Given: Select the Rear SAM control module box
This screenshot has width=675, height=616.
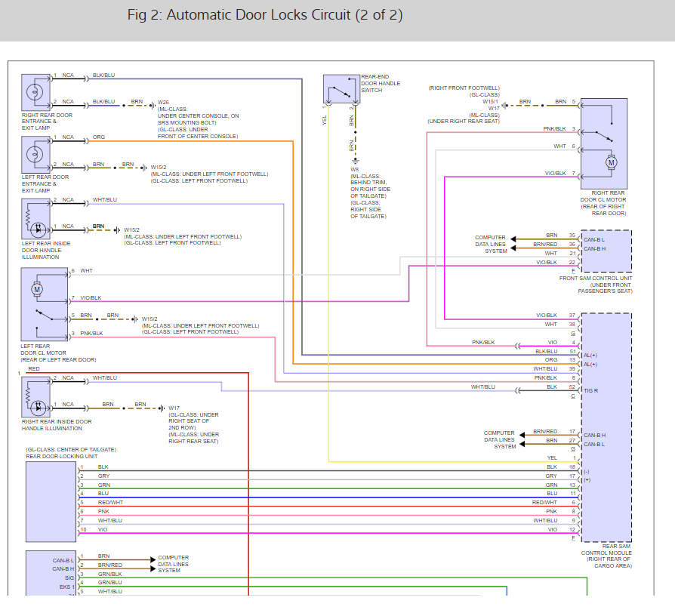Looking at the screenshot, I should click(606, 427).
